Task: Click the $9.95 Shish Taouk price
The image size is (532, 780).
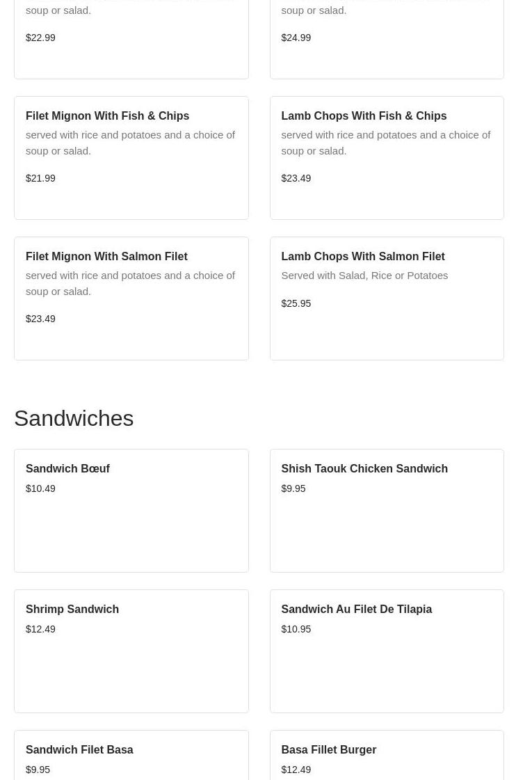Action: tap(293, 488)
